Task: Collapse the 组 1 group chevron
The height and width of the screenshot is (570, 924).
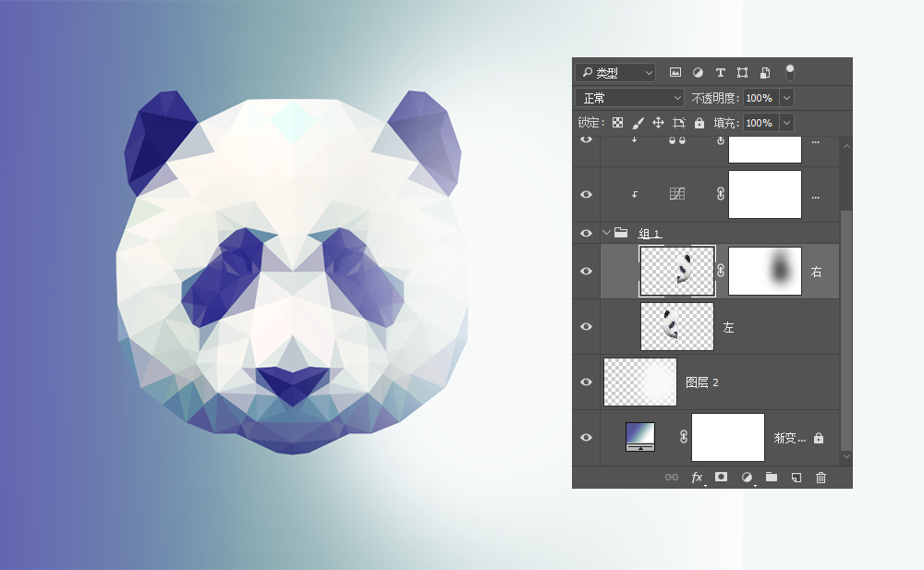Action: pos(606,233)
